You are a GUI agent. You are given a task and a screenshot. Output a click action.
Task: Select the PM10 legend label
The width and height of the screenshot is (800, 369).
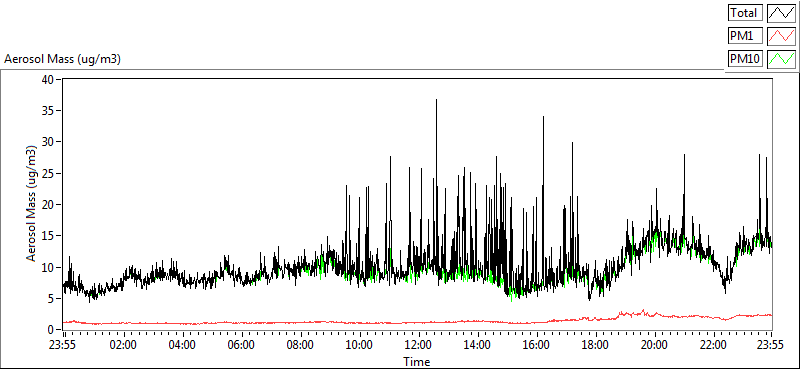coord(745,59)
